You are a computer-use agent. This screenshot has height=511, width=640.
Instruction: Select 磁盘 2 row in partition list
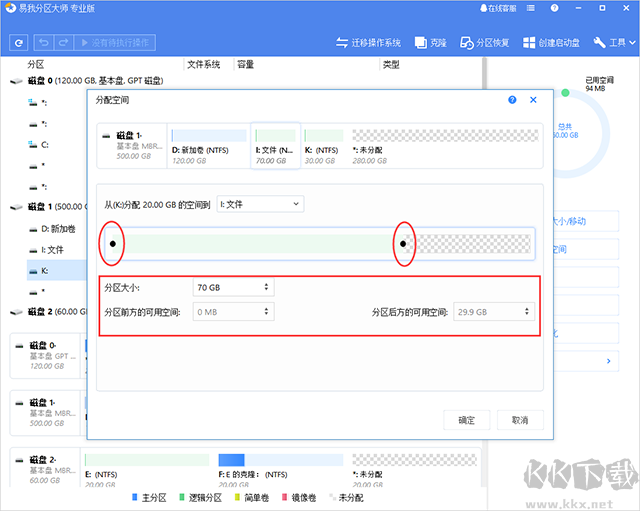[x=49, y=312]
